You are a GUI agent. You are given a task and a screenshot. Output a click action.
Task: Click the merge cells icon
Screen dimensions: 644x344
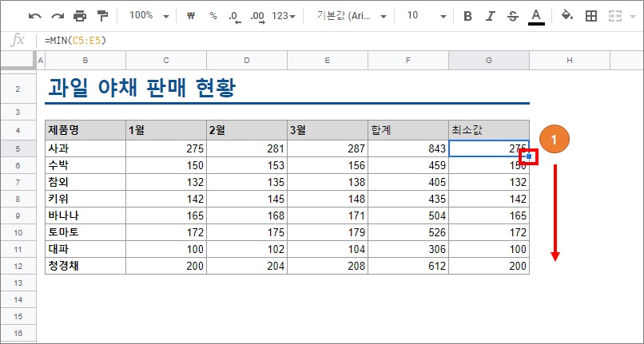click(x=615, y=16)
